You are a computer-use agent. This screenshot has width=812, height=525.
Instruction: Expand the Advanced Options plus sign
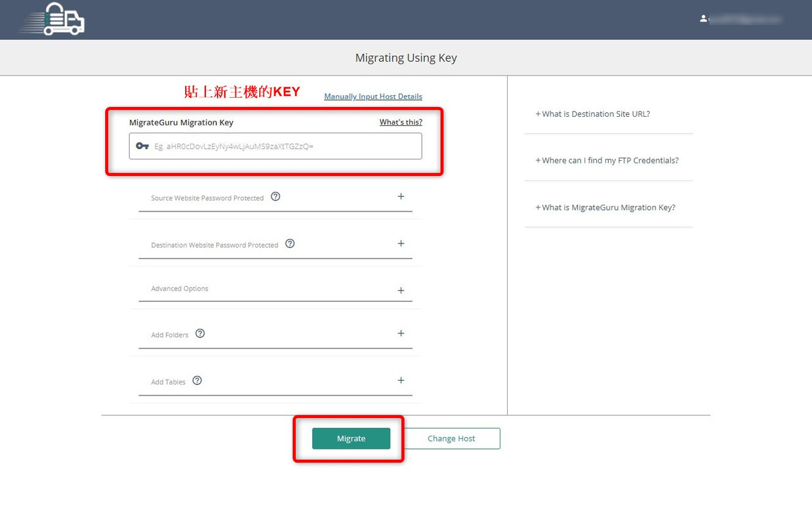pos(401,290)
